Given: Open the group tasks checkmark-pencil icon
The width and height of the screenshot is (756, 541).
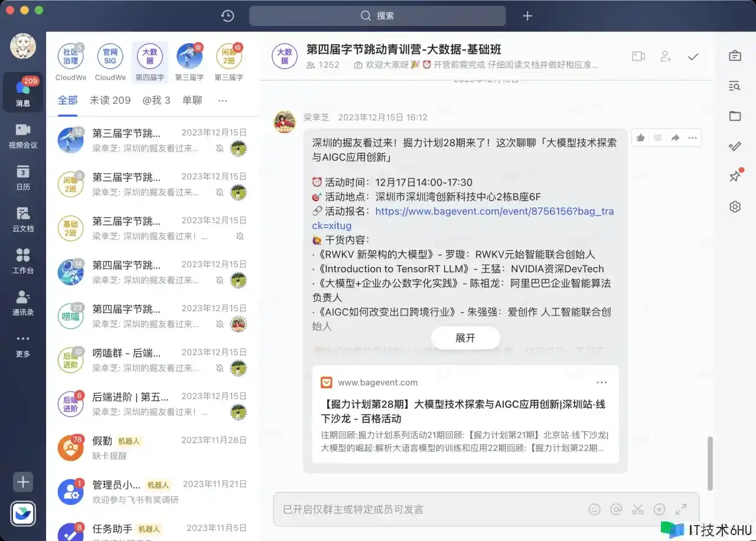Looking at the screenshot, I should (735, 146).
